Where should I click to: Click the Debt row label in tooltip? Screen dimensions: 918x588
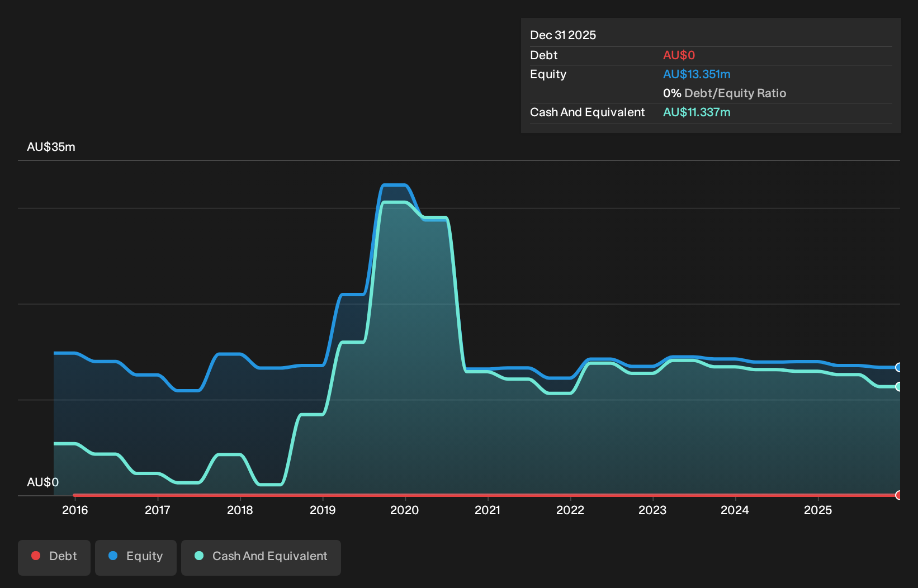(544, 55)
